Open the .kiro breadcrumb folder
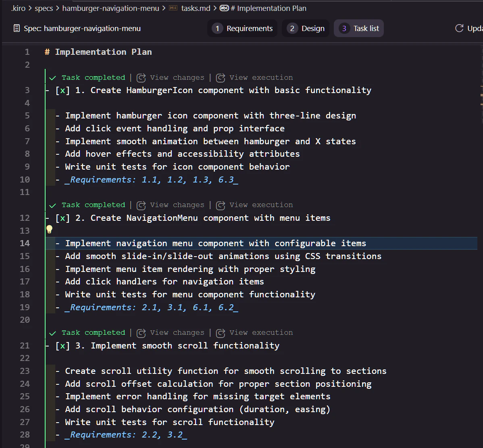The image size is (483, 448). tap(18, 8)
